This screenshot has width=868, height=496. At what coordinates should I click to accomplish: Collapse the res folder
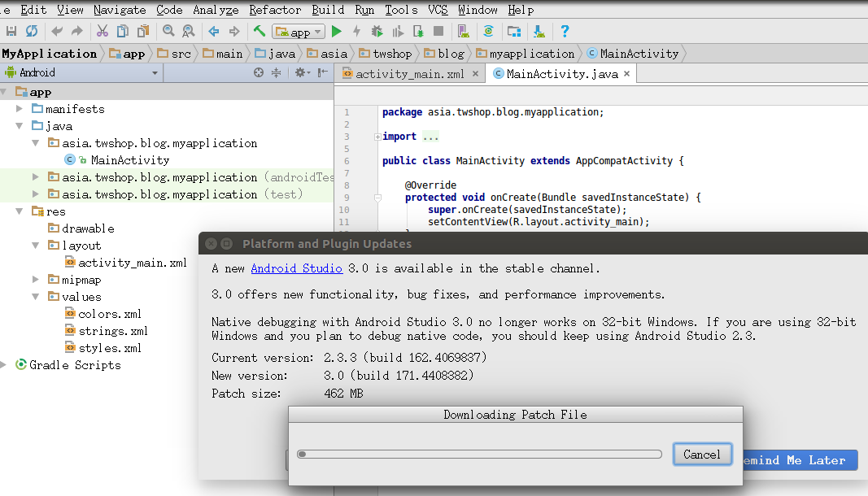[20, 211]
